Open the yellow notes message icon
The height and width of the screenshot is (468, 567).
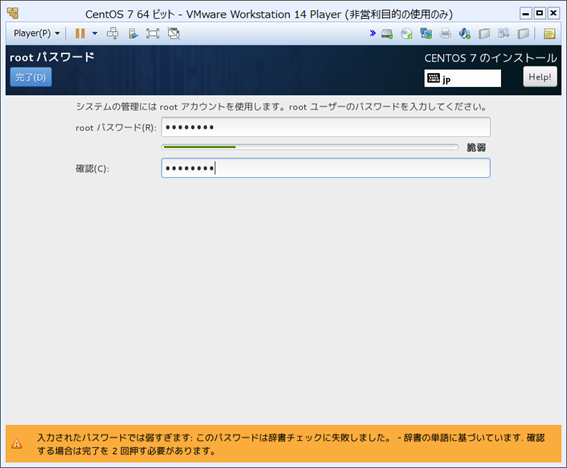[x=549, y=34]
